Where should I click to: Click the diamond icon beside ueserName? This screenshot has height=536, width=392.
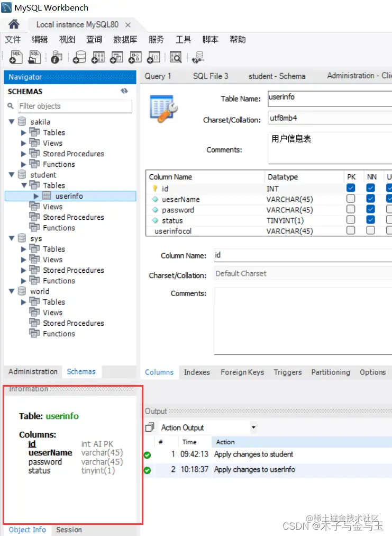point(155,199)
